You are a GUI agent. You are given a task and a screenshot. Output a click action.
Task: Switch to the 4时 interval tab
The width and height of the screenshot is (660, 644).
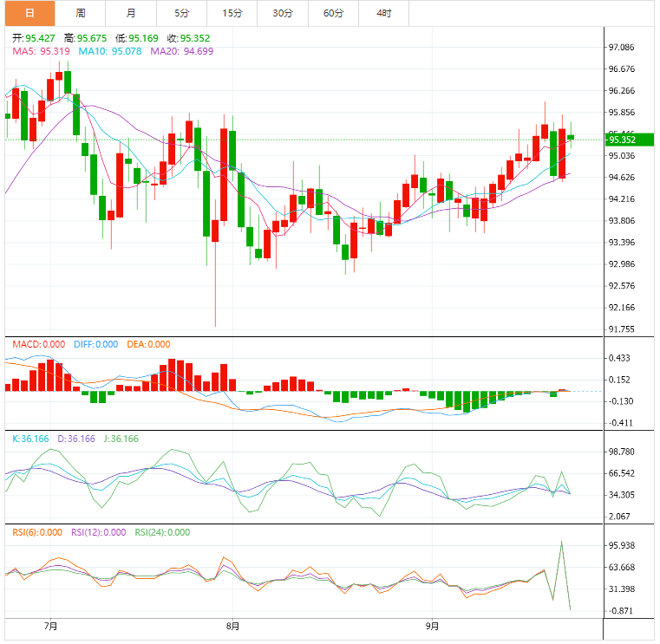pyautogui.click(x=383, y=13)
